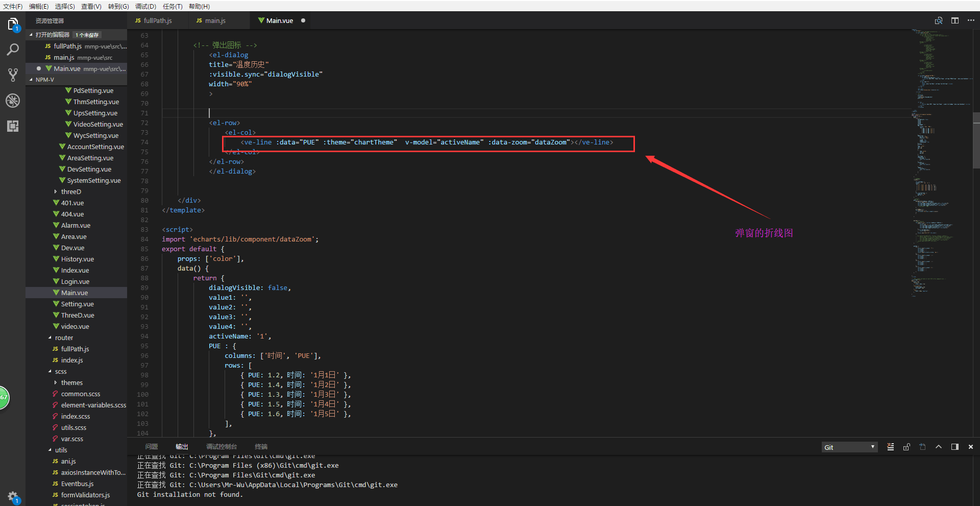This screenshot has height=506, width=980.
Task: Open the Extensions view in the activity bar
Action: [x=13, y=126]
